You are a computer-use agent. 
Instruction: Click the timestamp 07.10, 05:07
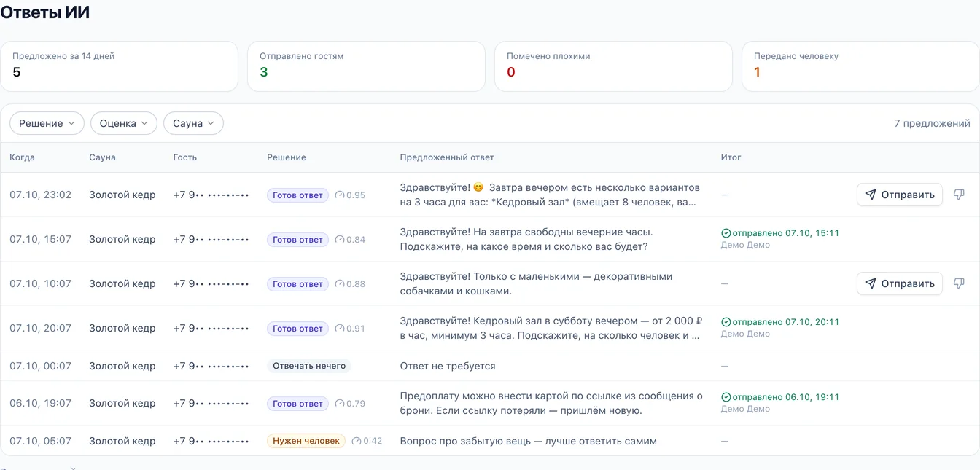click(x=41, y=441)
